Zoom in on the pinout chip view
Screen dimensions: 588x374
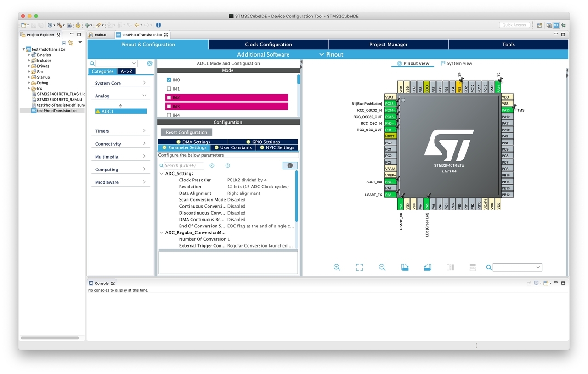pos(337,267)
